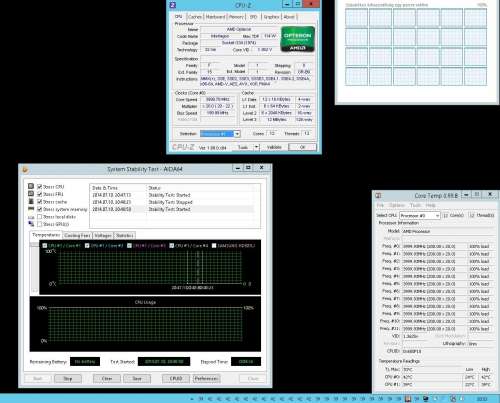Click the first Core Temp temperature tray icon
Screen dimensions: 500x403
[201, 399]
